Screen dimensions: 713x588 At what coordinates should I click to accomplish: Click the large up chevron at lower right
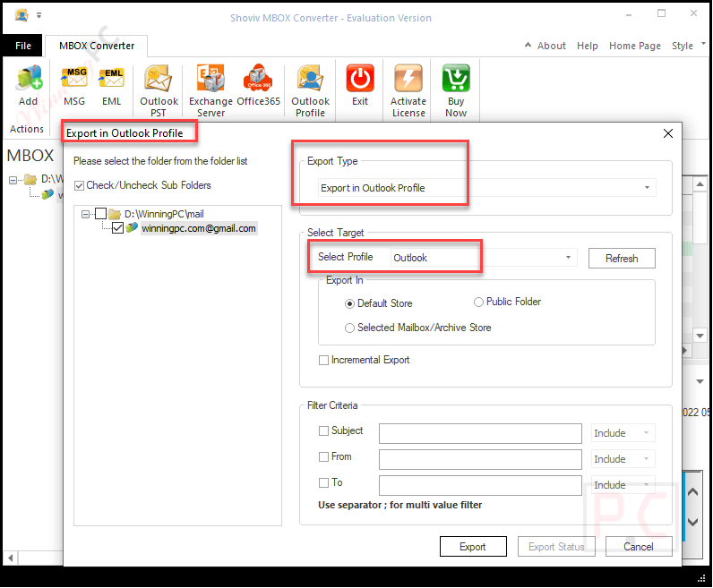click(x=692, y=491)
